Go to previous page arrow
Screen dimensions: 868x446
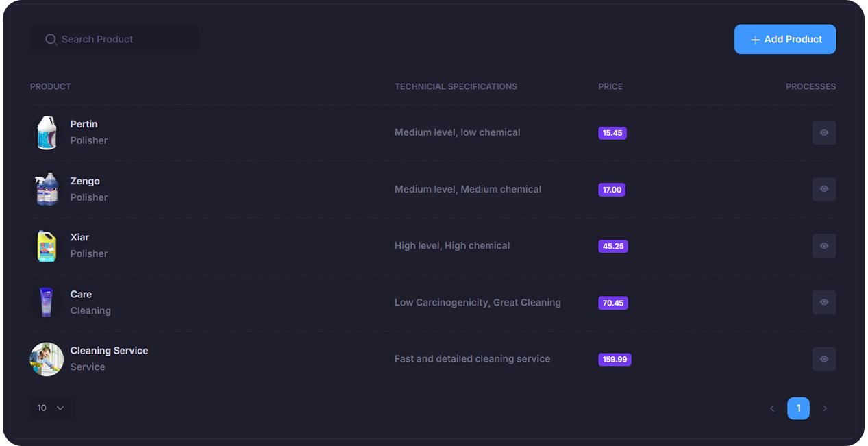(772, 409)
